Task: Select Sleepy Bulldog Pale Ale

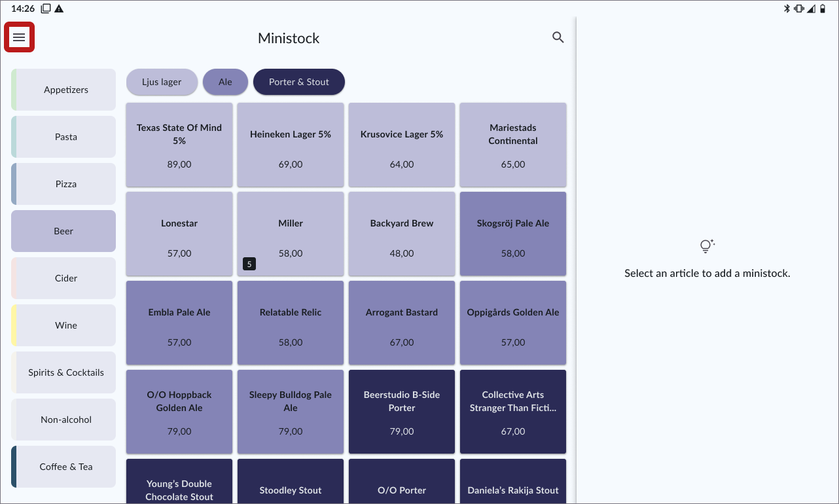Action: click(x=291, y=412)
